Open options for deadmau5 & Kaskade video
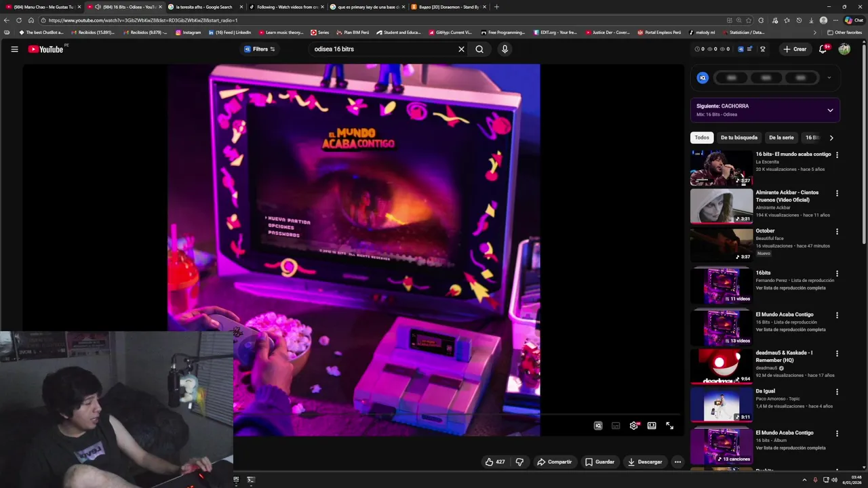This screenshot has width=868, height=488. [x=837, y=354]
